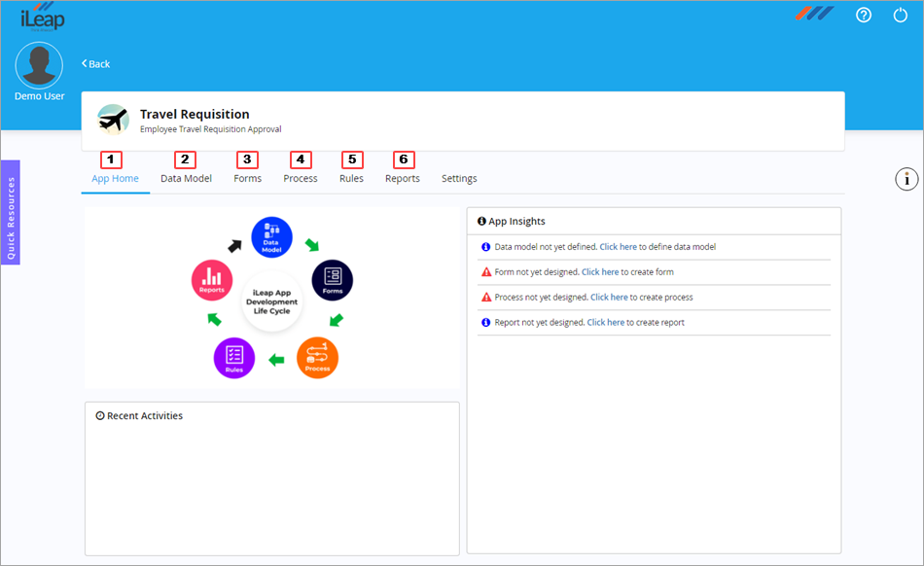Click the Recent Activities clock icon
Screen dimensions: 924x566
click(100, 416)
